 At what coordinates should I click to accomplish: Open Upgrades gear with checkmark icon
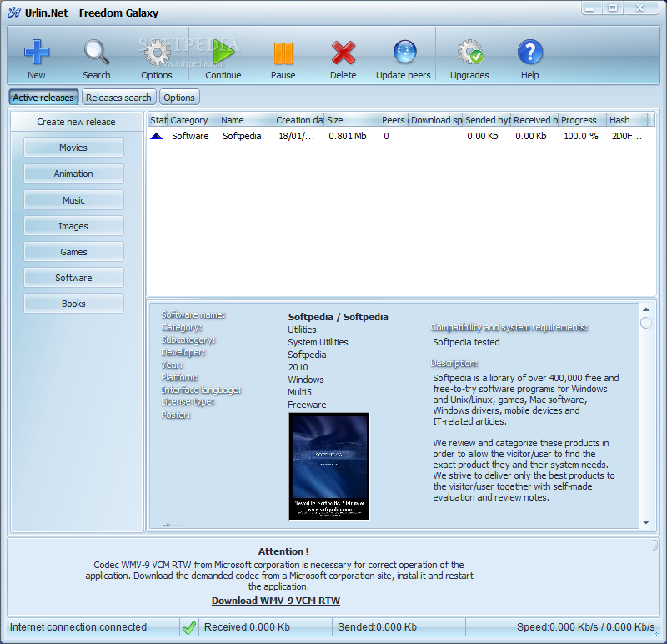pos(470,52)
